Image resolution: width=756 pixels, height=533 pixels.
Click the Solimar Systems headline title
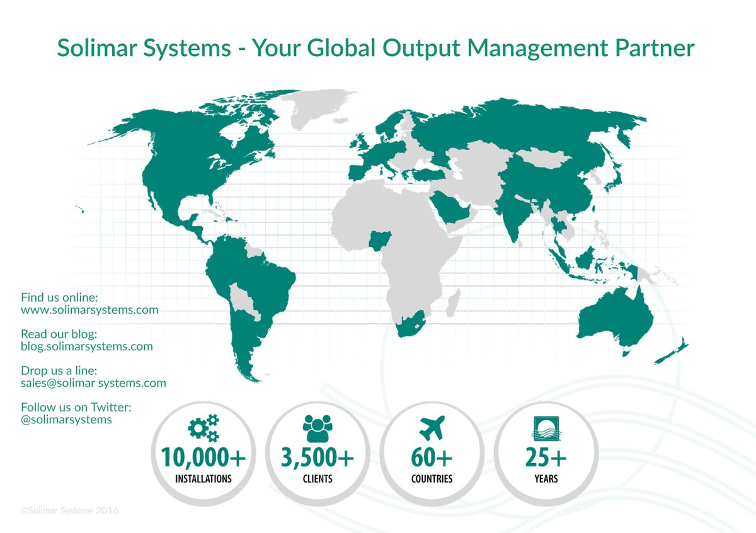coord(375,49)
